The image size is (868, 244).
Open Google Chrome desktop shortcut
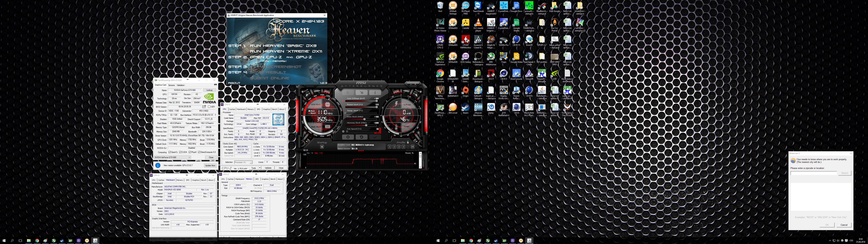(x=440, y=76)
